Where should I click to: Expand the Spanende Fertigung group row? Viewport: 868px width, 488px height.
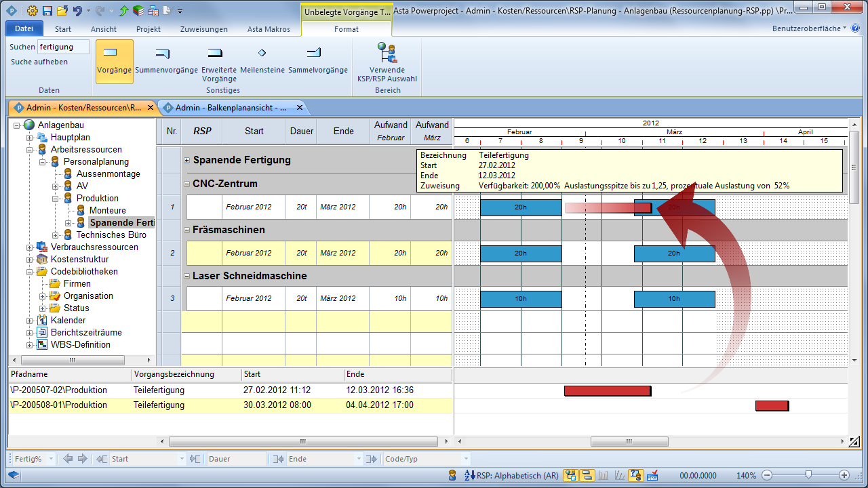pyautogui.click(x=186, y=161)
